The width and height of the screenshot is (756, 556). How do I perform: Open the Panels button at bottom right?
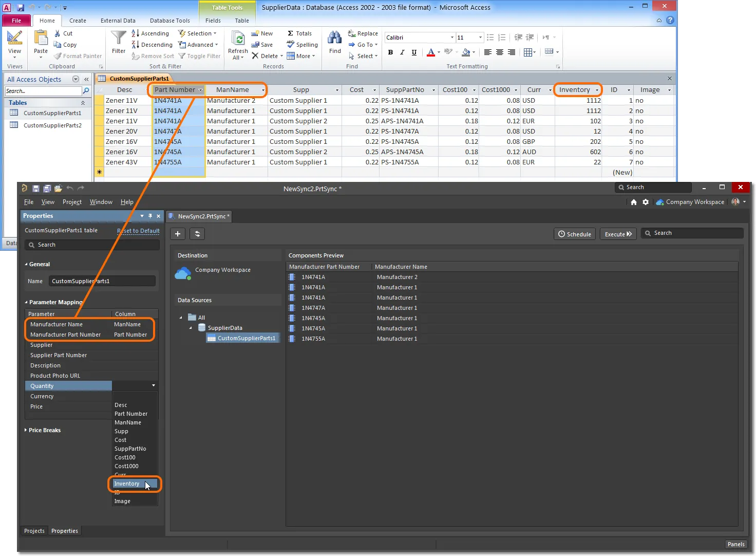(x=736, y=544)
